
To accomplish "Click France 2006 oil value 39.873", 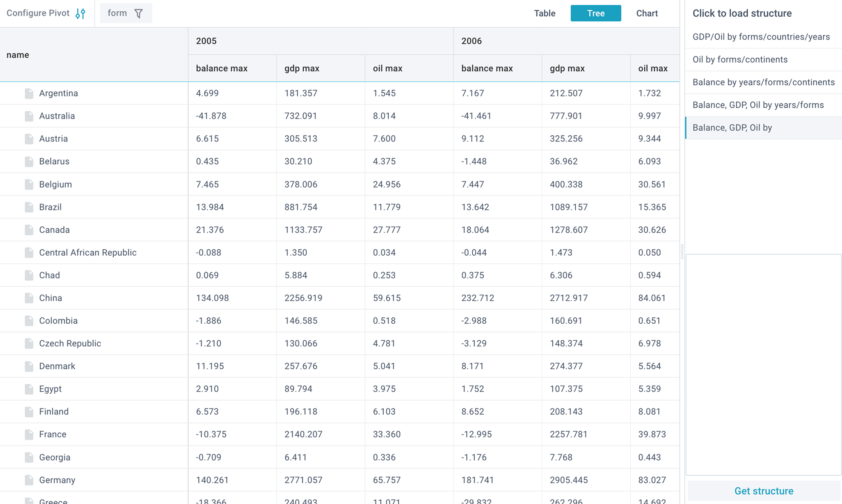I will pyautogui.click(x=652, y=434).
